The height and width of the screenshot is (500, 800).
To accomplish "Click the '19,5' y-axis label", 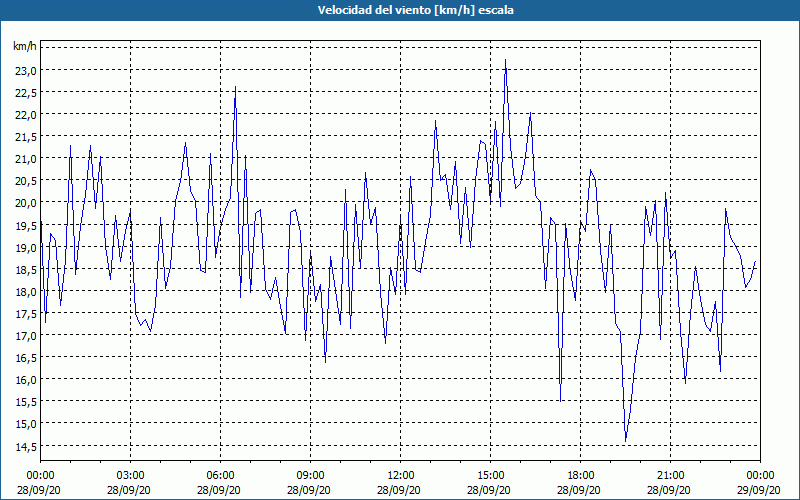I will click(27, 225).
